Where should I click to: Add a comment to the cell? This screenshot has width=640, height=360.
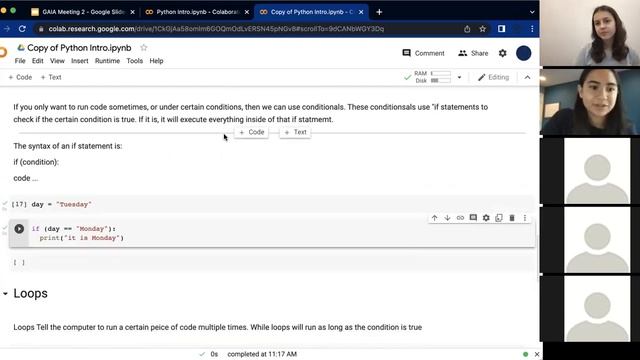[473, 218]
